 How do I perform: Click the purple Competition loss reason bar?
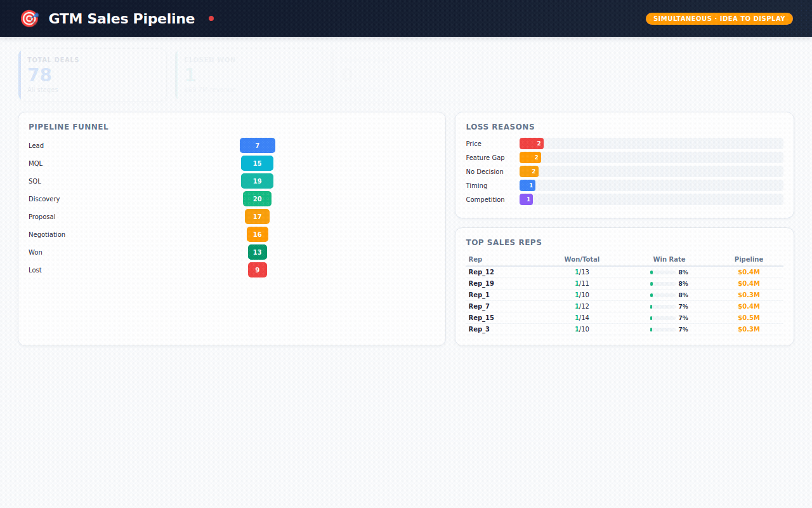pyautogui.click(x=526, y=199)
